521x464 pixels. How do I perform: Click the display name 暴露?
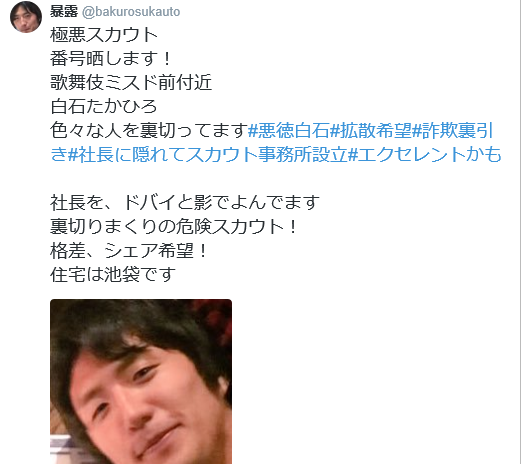tap(64, 12)
